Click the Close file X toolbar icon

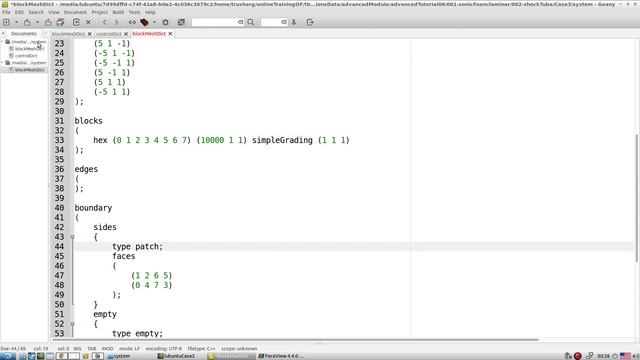[x=88, y=22]
